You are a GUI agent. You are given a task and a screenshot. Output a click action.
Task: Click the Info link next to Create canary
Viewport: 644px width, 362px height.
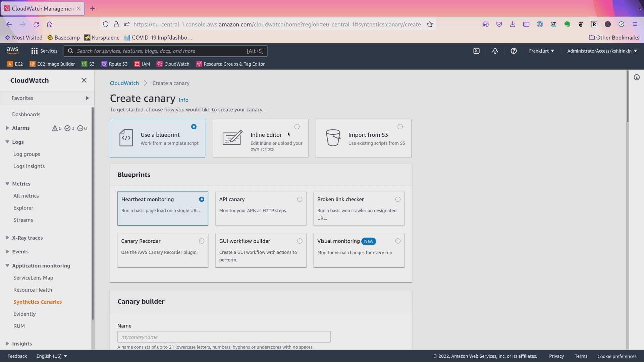[x=183, y=100]
